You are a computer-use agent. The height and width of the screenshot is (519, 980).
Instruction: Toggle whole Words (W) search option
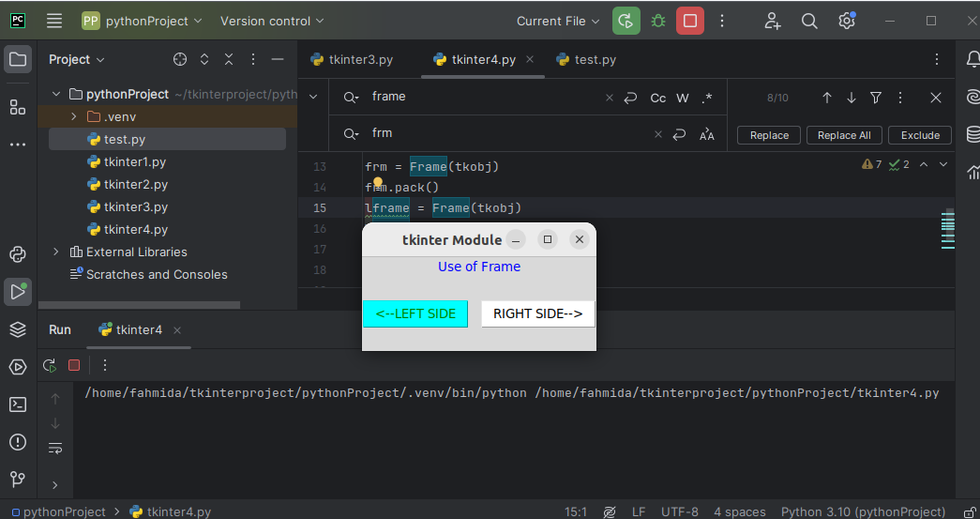(x=683, y=99)
